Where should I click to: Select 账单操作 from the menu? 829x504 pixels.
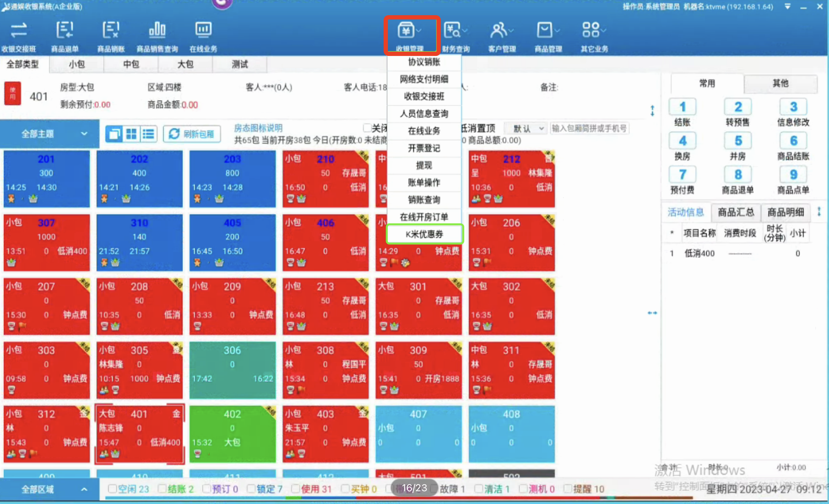pos(424,183)
